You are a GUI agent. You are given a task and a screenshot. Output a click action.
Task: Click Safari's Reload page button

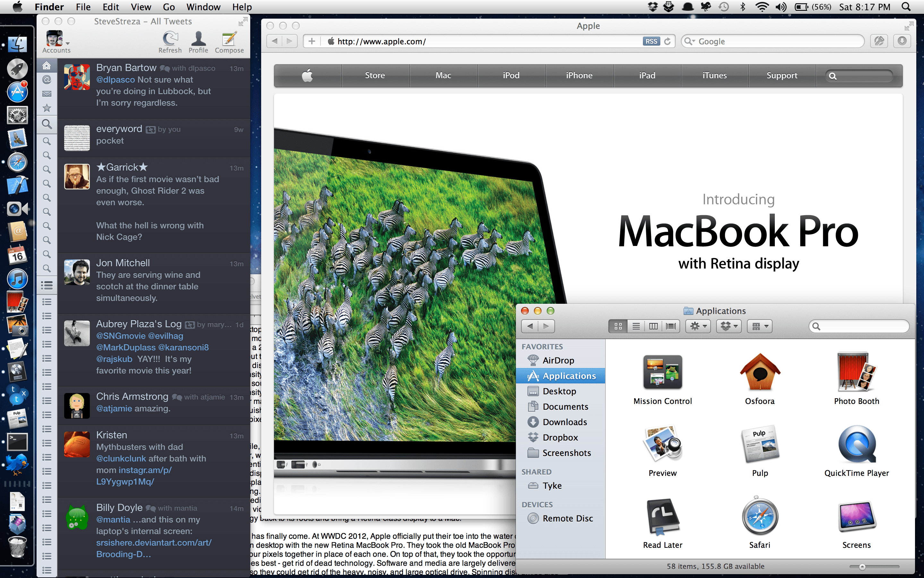coord(667,41)
